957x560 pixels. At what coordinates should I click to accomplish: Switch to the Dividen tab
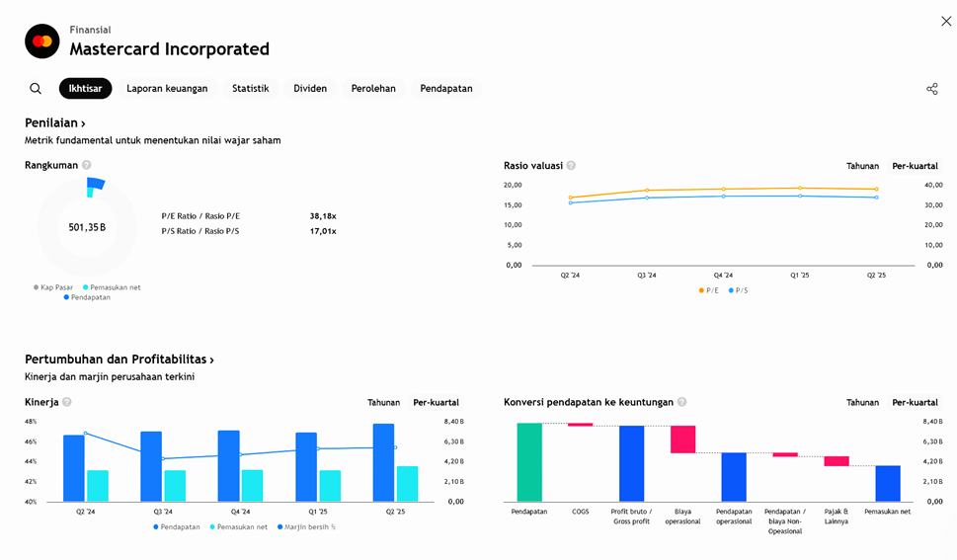310,89
